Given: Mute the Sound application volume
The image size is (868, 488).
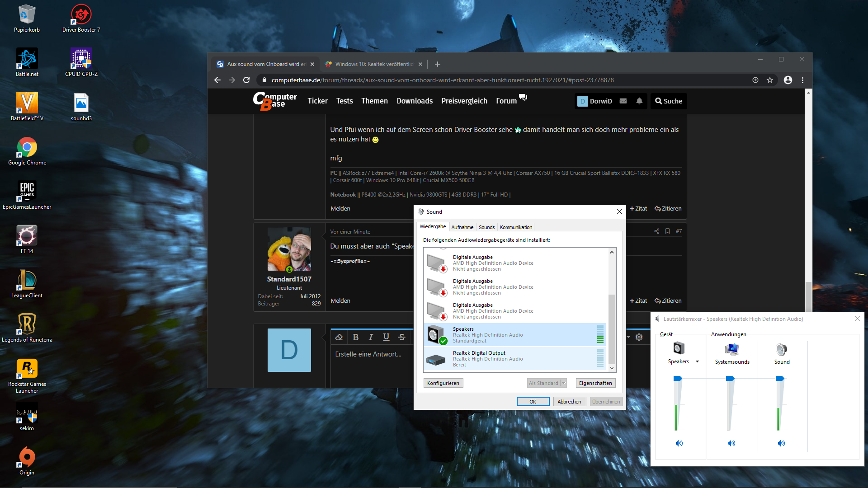Looking at the screenshot, I should click(x=781, y=443).
